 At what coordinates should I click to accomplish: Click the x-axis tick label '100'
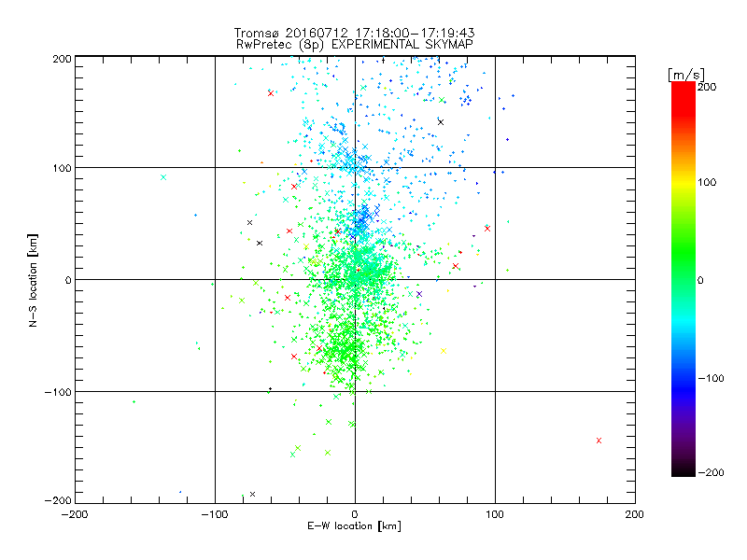(x=495, y=514)
